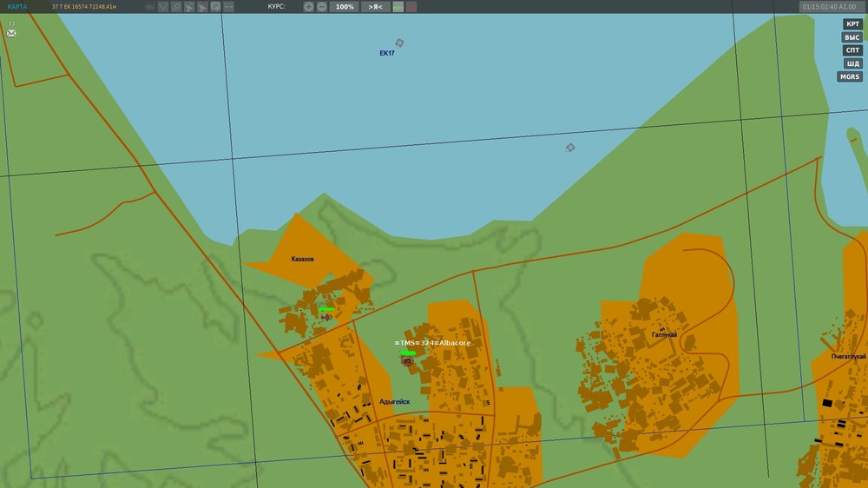This screenshot has width=868, height=488.
Task: Switch to СПТ satellite mode
Action: point(852,49)
